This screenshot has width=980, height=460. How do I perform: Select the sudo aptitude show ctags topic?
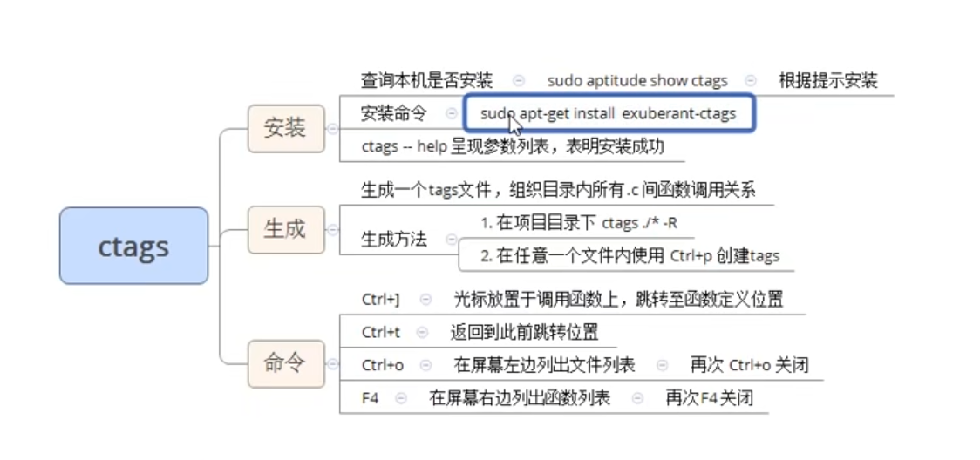click(637, 80)
